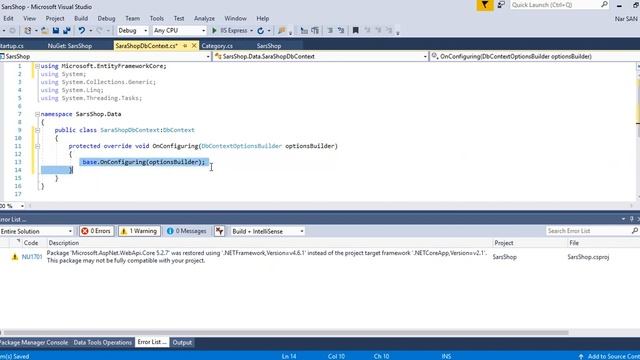Open the Edit menu
Viewport: 640px width, 360px height.
point(8,19)
